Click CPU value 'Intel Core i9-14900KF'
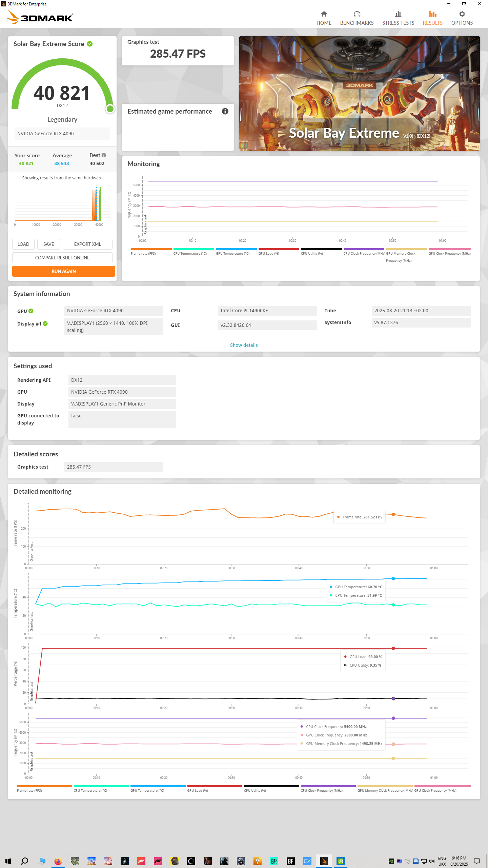Screen dimensions: 488x868 coord(267,311)
